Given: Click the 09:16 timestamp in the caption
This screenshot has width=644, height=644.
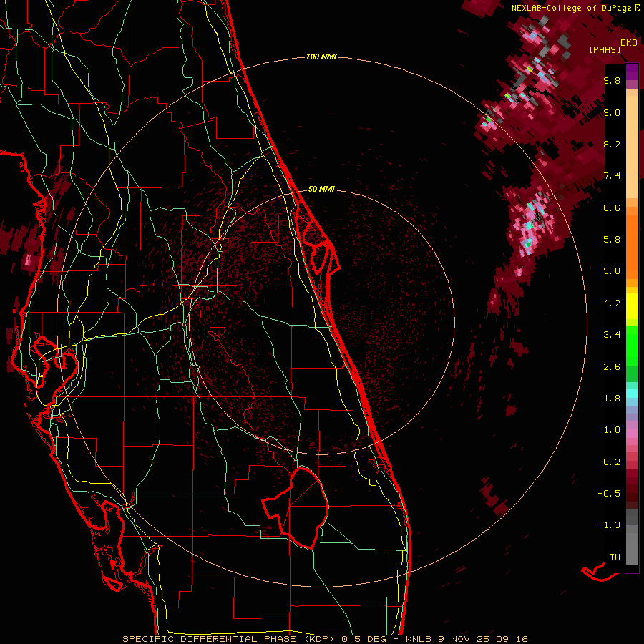Looking at the screenshot, I should [x=512, y=639].
